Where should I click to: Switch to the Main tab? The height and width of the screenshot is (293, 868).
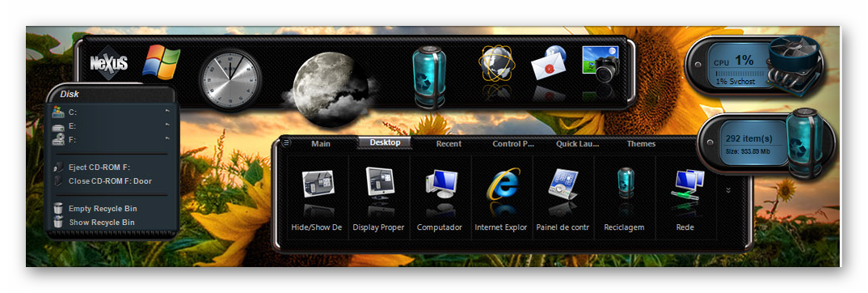321,144
